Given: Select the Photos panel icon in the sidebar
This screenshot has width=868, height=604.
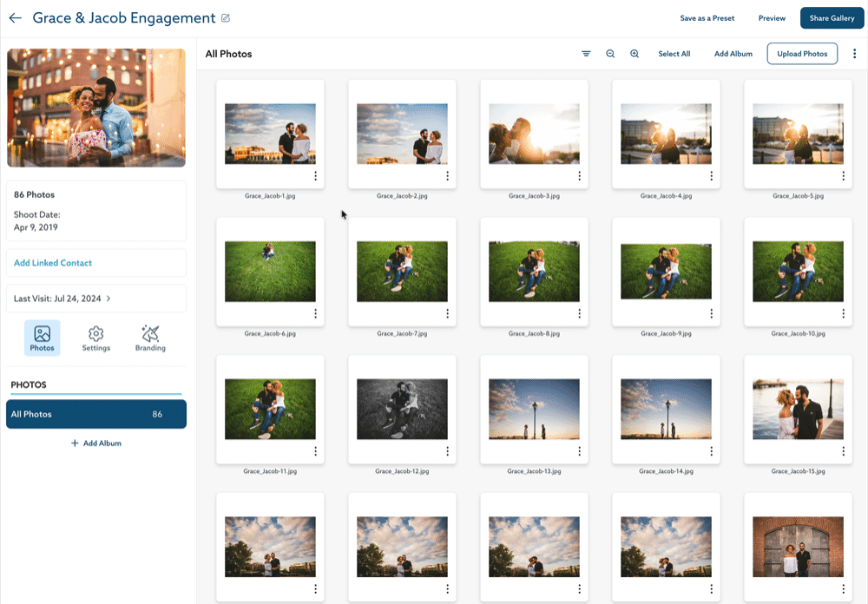Looking at the screenshot, I should point(42,332).
